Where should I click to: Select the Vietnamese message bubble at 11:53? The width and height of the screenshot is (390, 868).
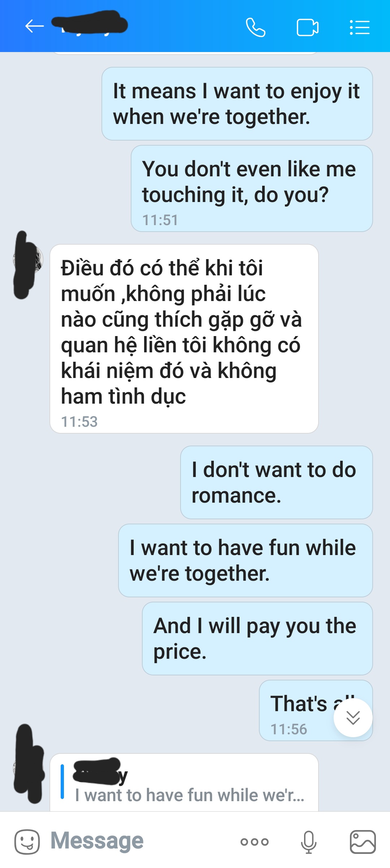(184, 339)
